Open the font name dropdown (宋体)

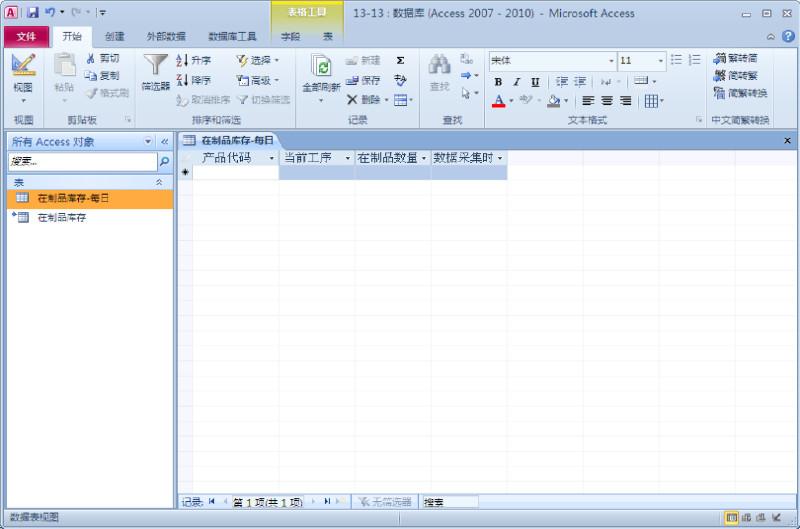[x=611, y=61]
